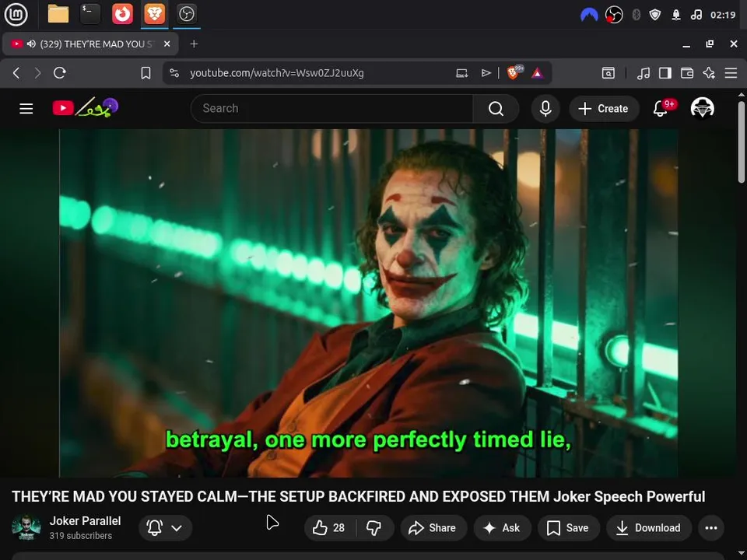
Task: Select the 319 subscribers text
Action: [80, 536]
